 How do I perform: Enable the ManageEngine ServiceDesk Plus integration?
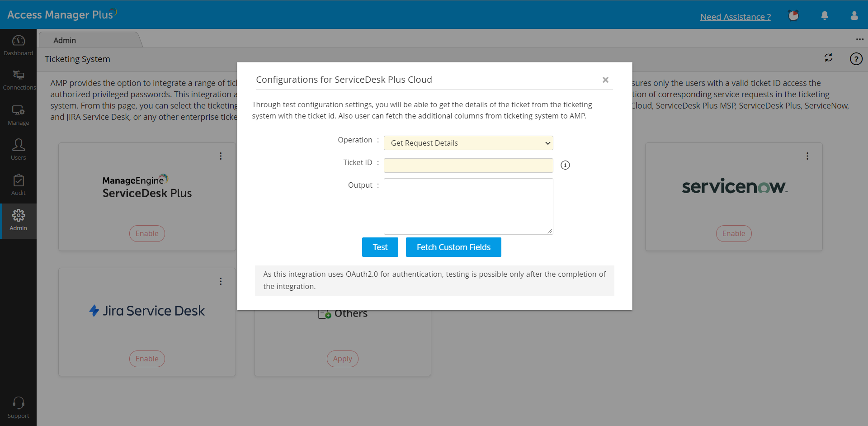147,233
